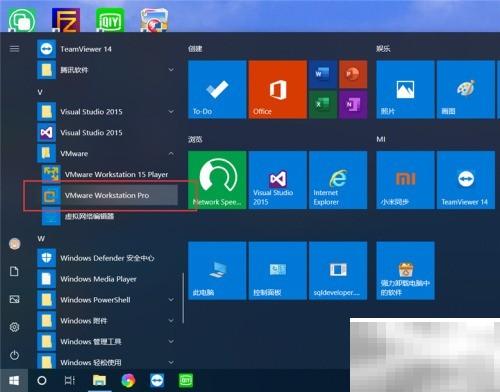The image size is (500, 392).
Task: Open Task View on the taskbar
Action: [69, 380]
